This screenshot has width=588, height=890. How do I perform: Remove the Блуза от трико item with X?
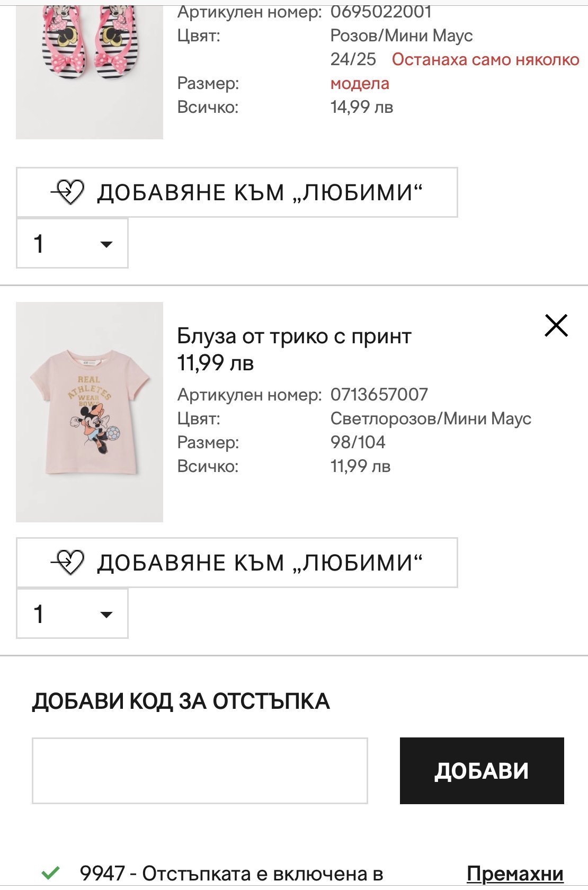click(x=556, y=325)
